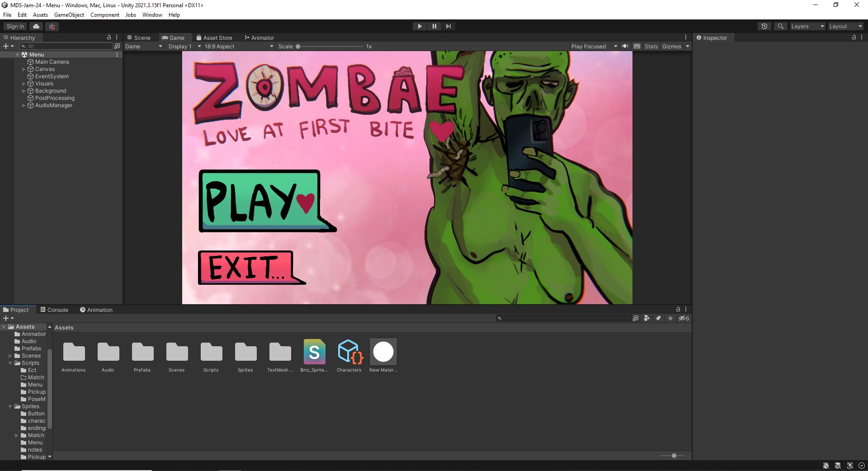The height and width of the screenshot is (471, 868).
Task: Click the Hierarchy search field
Action: (x=66, y=46)
